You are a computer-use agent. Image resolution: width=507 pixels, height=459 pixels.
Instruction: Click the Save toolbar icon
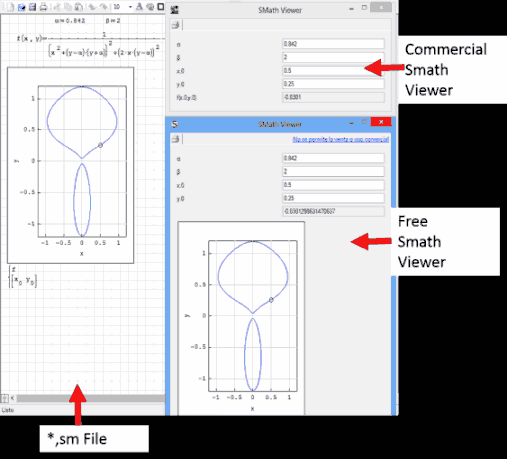tap(32, 7)
